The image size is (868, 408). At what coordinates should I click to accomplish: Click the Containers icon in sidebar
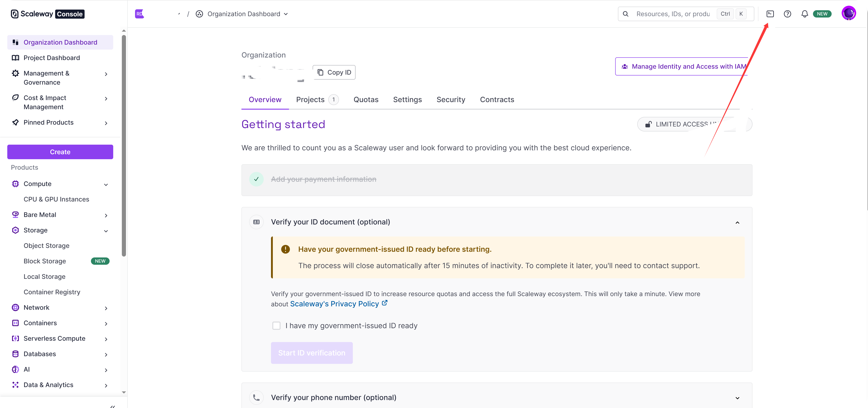(15, 323)
